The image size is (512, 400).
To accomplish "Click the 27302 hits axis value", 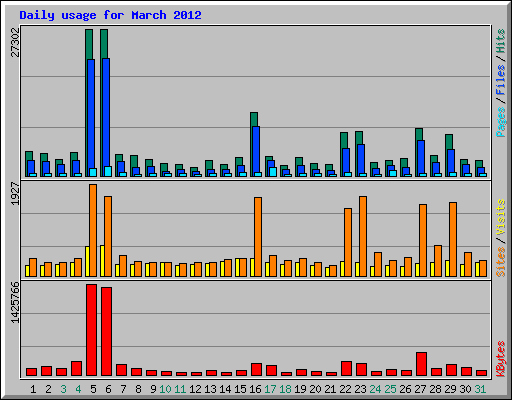I will (15, 42).
